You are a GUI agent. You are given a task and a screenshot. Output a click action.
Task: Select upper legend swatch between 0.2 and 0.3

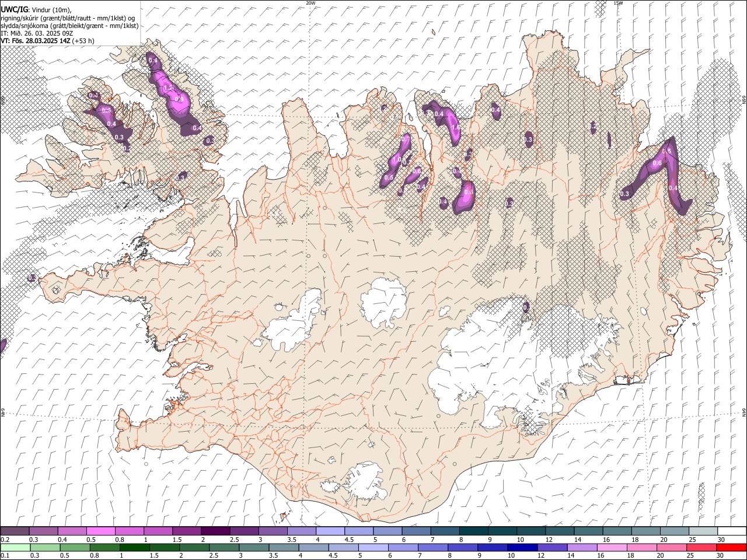click(15, 531)
